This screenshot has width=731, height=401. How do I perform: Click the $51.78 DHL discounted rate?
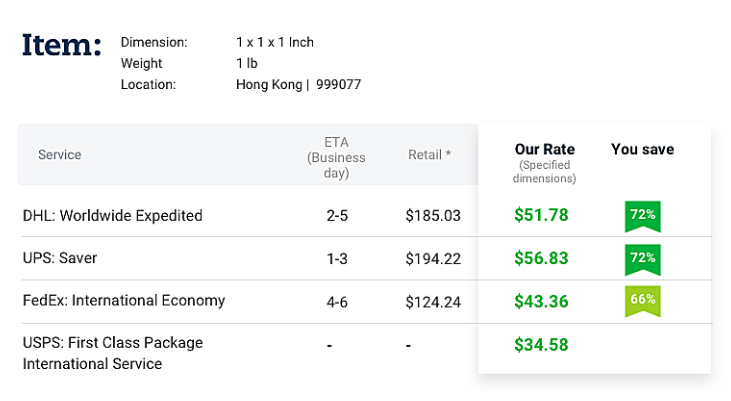[541, 215]
